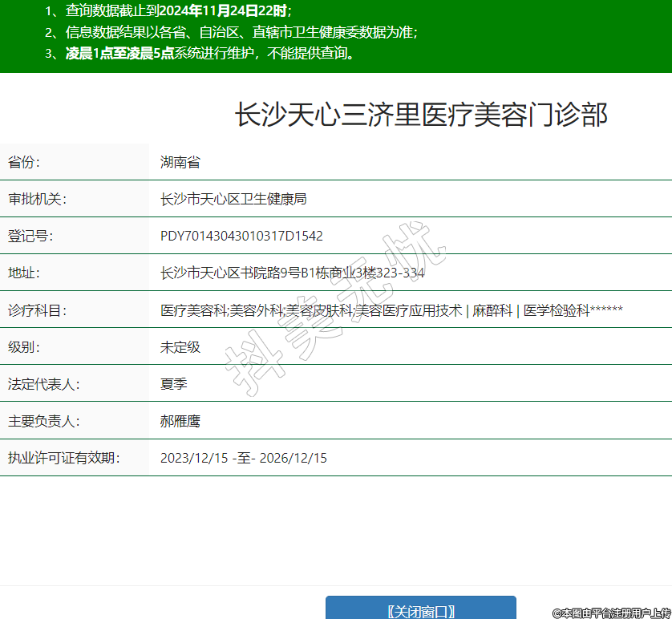Screen dimensions: 672x619
Task: Click the clinic title 长沙天心三济里医疗美容门诊部
Action: [421, 115]
